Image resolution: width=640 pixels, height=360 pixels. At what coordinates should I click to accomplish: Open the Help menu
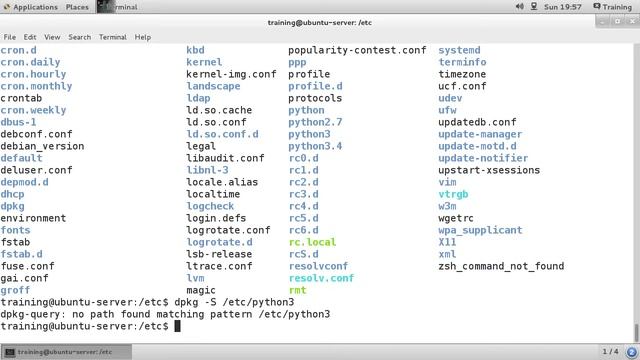click(x=143, y=37)
